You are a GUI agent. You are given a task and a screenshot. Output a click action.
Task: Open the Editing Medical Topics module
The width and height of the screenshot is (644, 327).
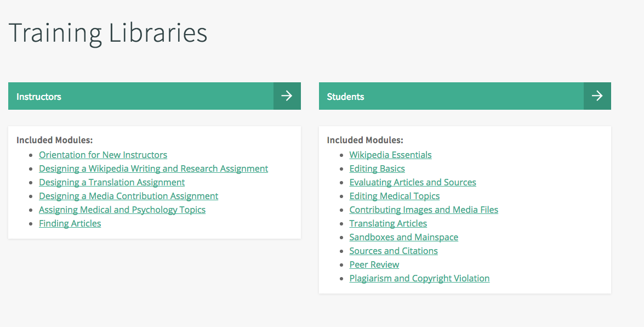[x=394, y=196]
